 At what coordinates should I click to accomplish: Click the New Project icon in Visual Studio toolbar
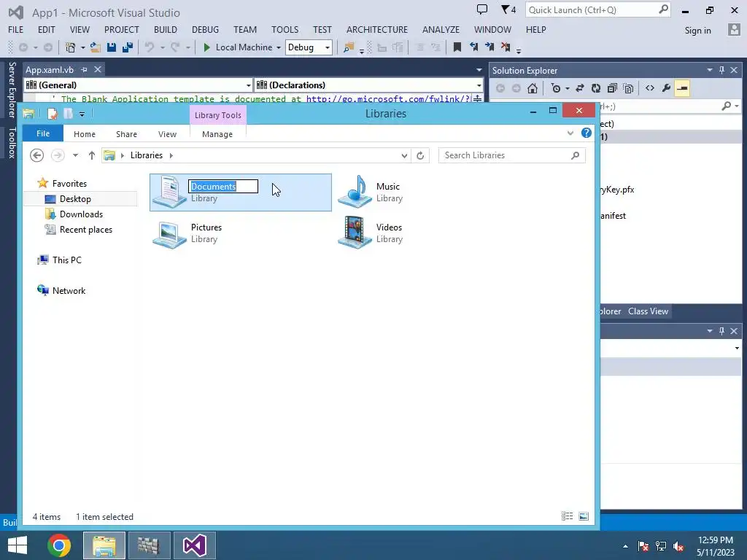coord(71,47)
